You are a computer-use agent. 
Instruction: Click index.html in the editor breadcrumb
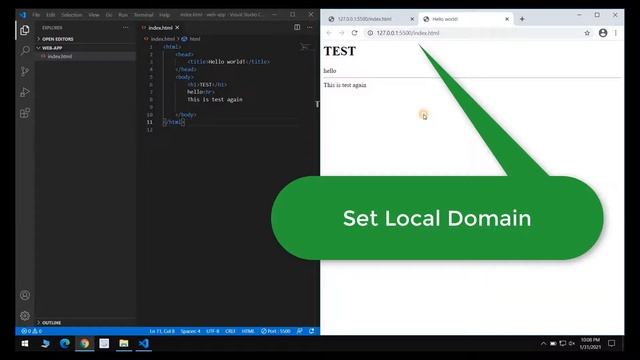coord(162,39)
